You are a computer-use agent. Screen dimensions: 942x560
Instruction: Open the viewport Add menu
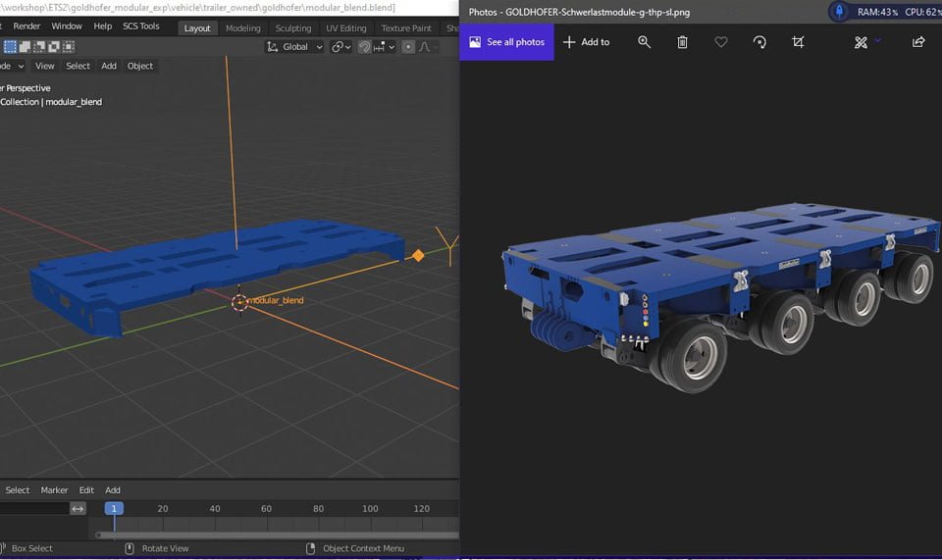(x=109, y=66)
